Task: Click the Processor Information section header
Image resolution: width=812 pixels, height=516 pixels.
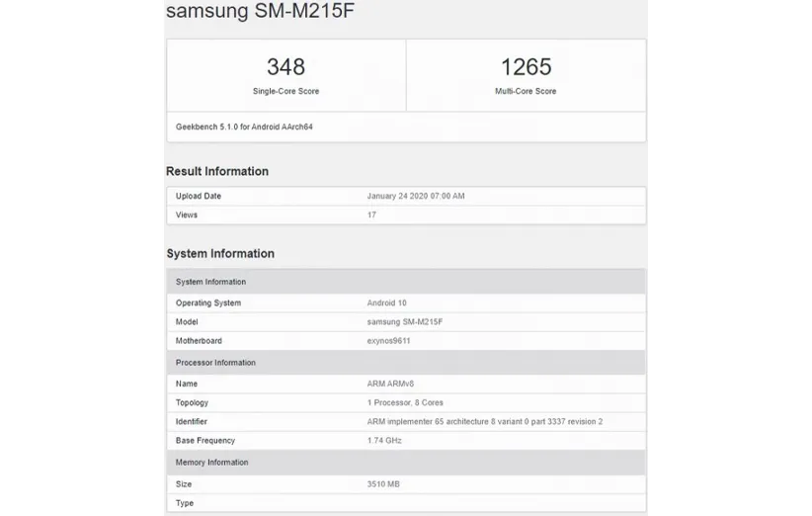Action: (215, 363)
